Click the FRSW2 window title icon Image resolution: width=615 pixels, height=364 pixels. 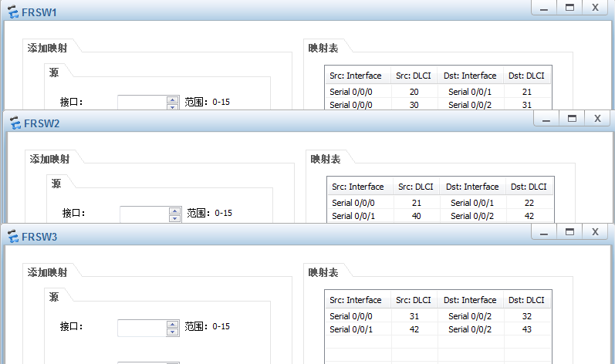pyautogui.click(x=13, y=123)
